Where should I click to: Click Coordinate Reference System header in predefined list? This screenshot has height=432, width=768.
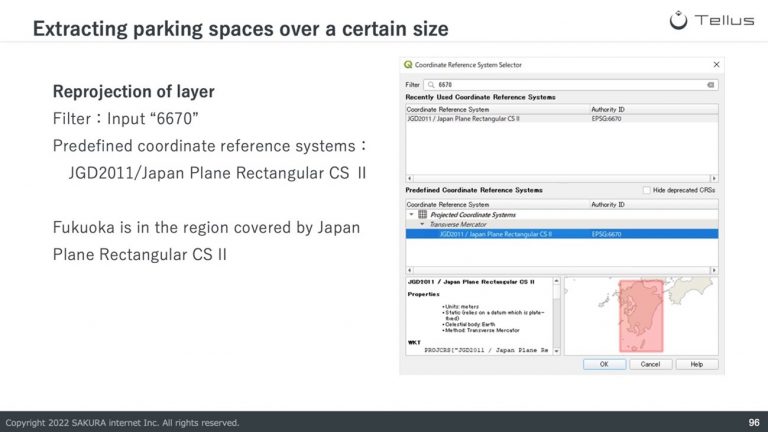(x=448, y=204)
